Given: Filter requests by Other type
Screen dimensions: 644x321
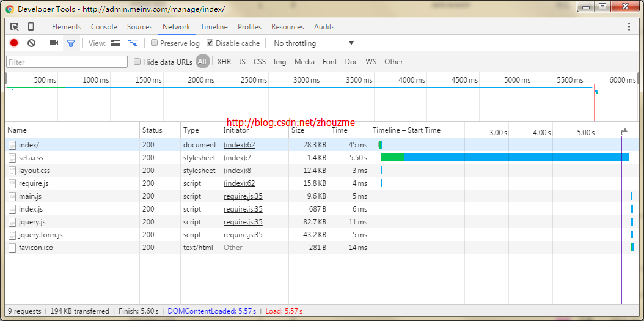Looking at the screenshot, I should tap(393, 62).
